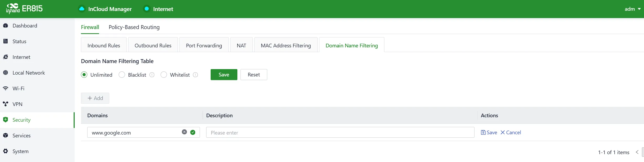Open the System settings section

click(x=37, y=151)
